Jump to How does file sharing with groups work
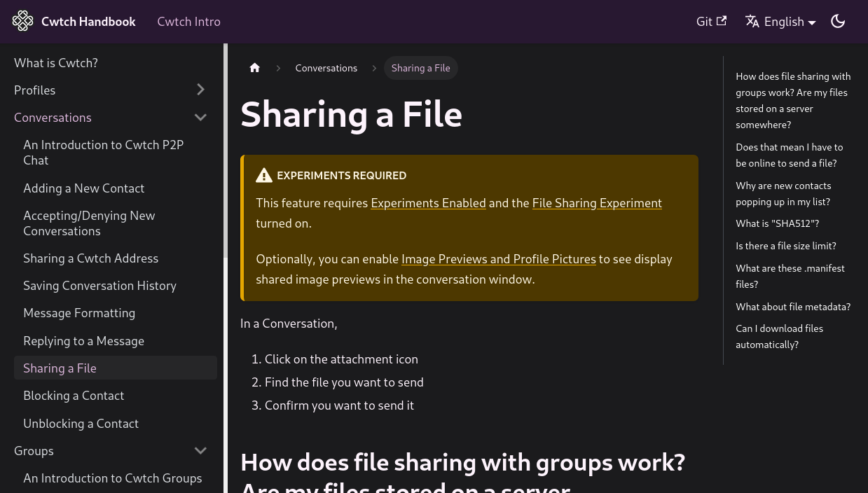868x493 pixels. point(793,101)
